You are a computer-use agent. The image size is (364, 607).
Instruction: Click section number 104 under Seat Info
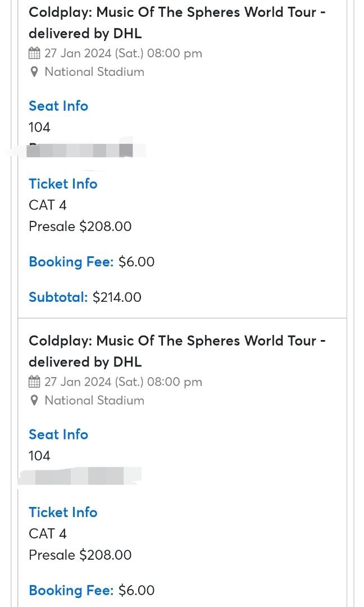click(39, 128)
